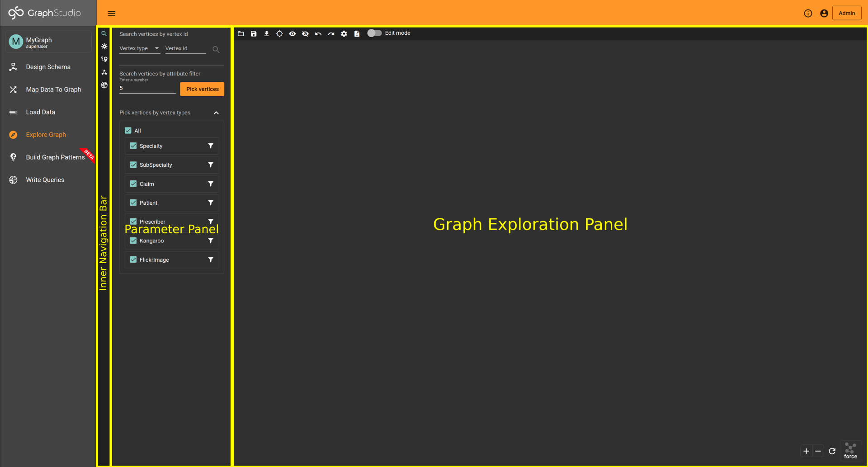This screenshot has height=467, width=868.
Task: Open graph exploration settings gear
Action: 344,33
